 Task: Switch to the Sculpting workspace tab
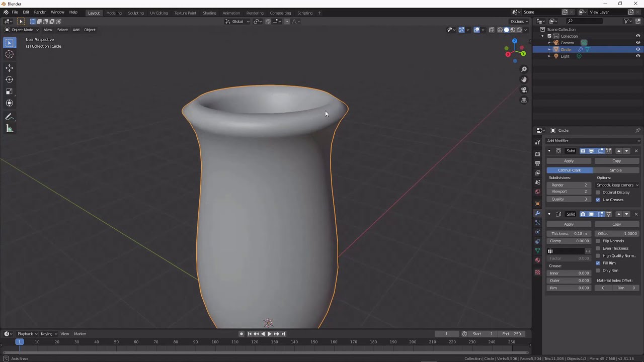click(x=135, y=13)
